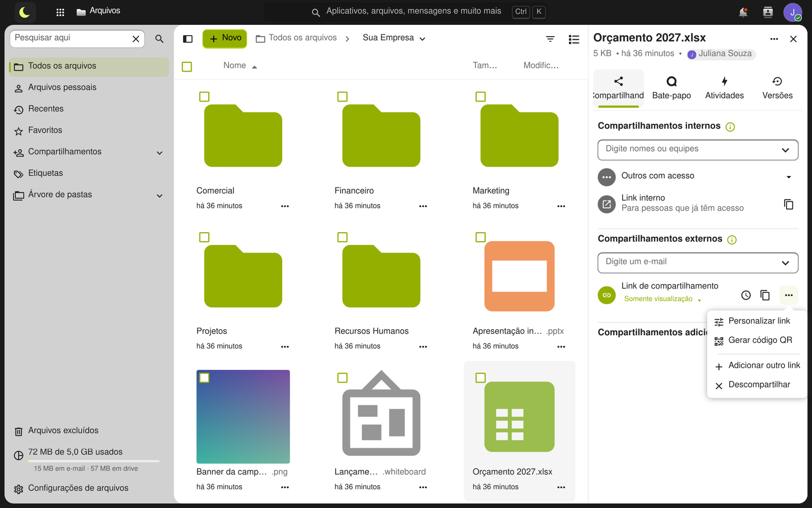Choose Gerar código QR menu entry
812x508 pixels.
click(x=757, y=340)
